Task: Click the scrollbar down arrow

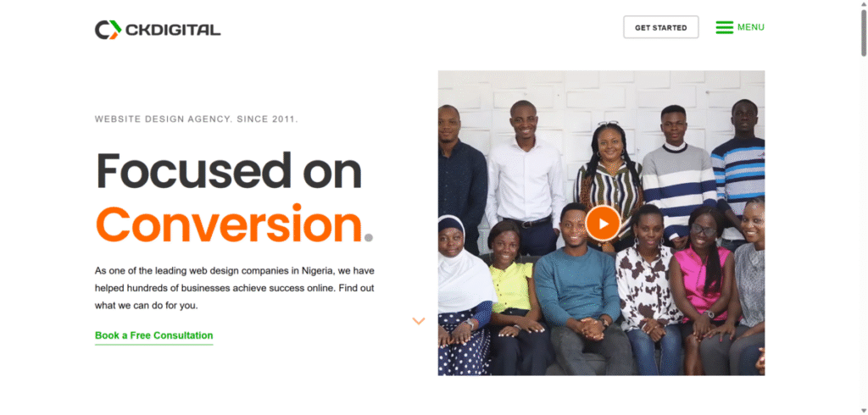Action: point(864,411)
